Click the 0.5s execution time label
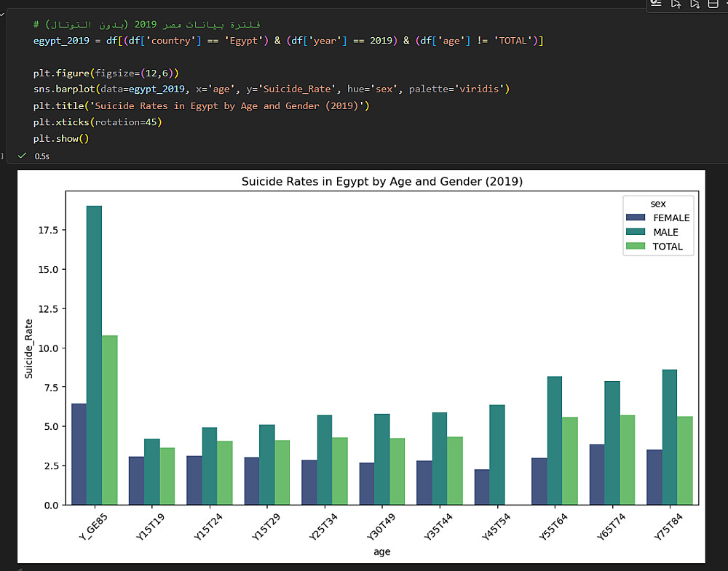 coord(42,156)
